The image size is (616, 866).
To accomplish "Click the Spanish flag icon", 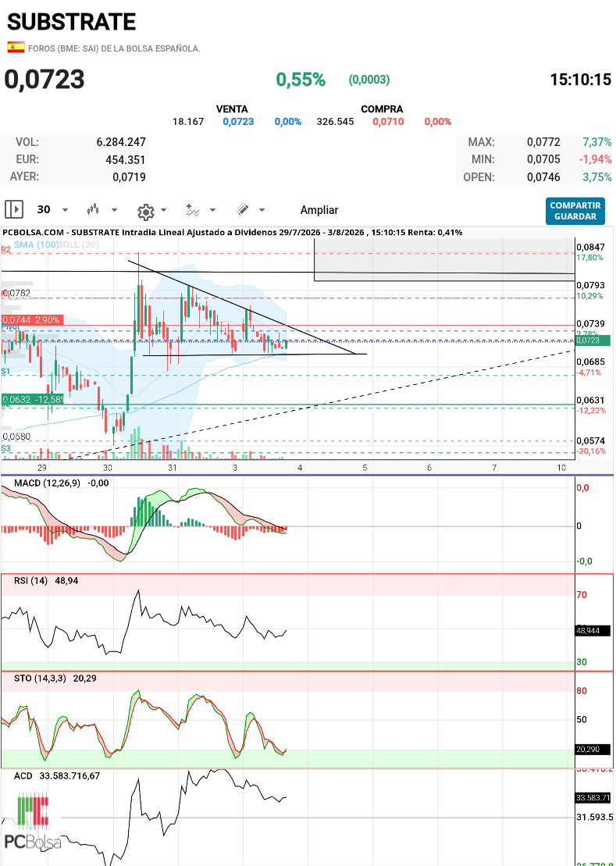I will point(16,48).
